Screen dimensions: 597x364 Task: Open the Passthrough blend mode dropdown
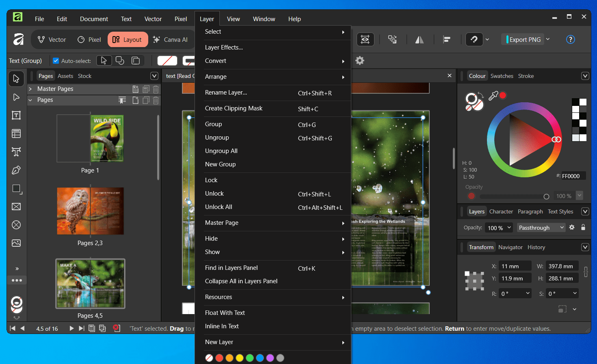pos(541,228)
